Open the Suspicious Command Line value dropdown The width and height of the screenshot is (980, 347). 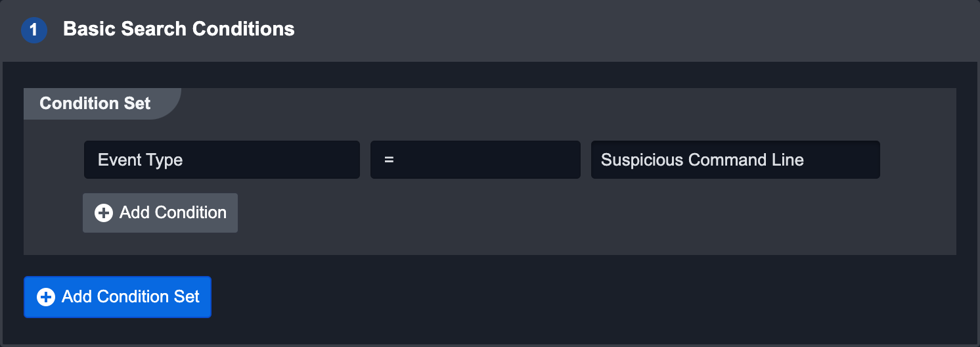(735, 160)
